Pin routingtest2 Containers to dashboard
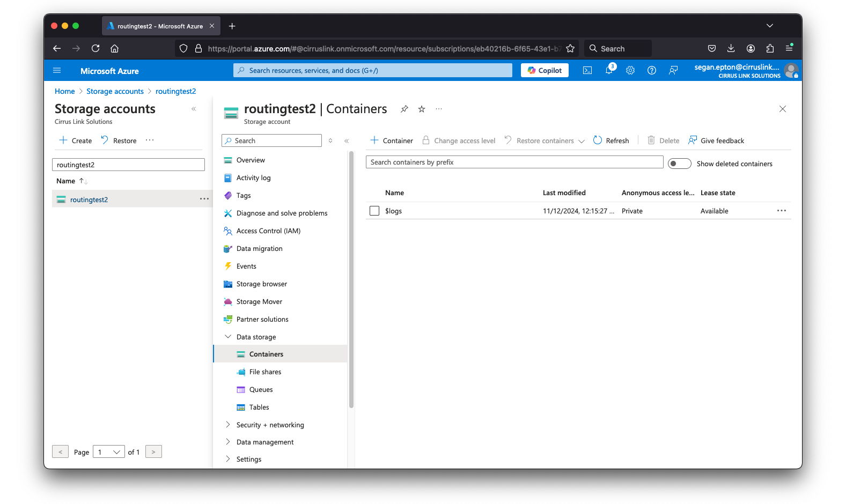Screen dimensions: 868x504 click(x=404, y=109)
